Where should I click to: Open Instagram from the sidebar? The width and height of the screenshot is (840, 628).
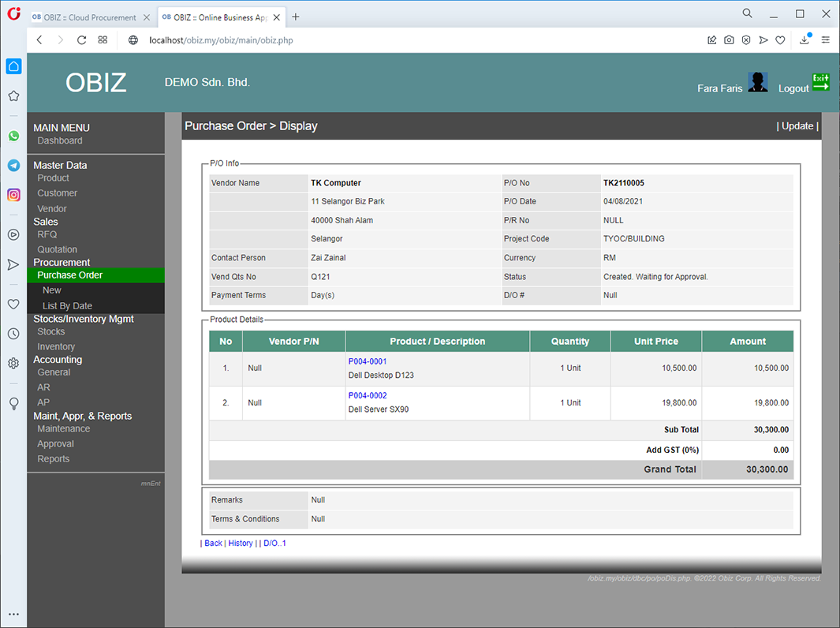pyautogui.click(x=13, y=193)
